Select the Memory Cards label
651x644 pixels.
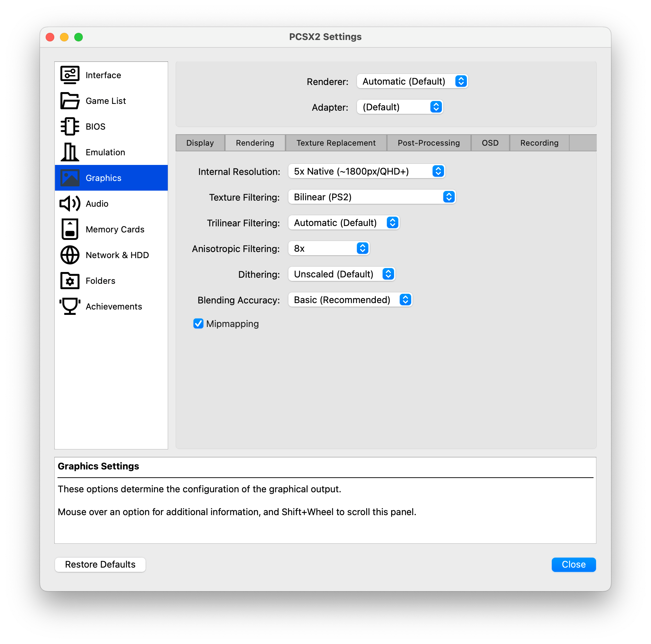pyautogui.click(x=115, y=229)
